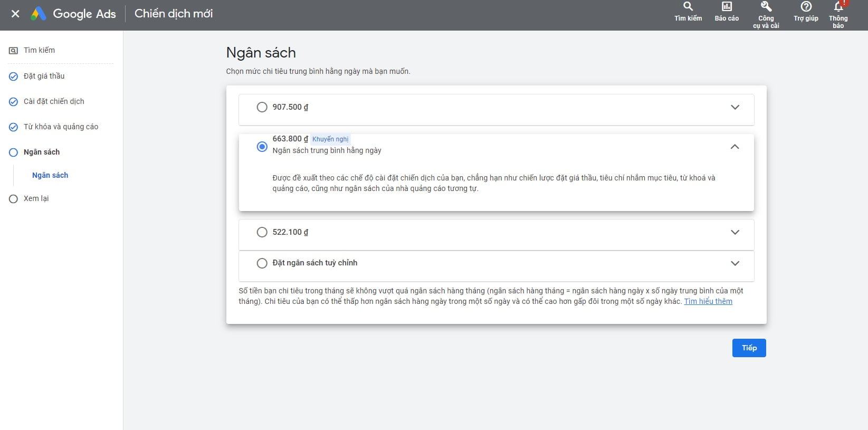Select the 907.500 ₫ budget radio button
The image size is (868, 430).
click(262, 107)
